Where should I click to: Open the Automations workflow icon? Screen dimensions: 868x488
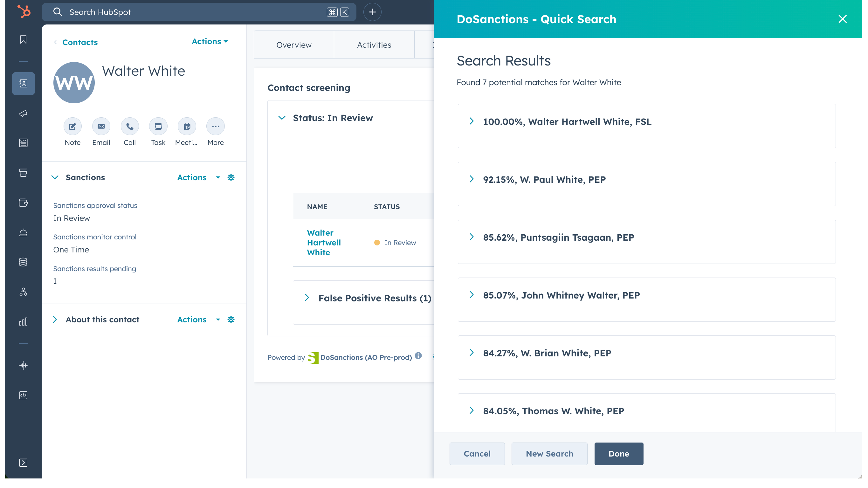(x=23, y=292)
